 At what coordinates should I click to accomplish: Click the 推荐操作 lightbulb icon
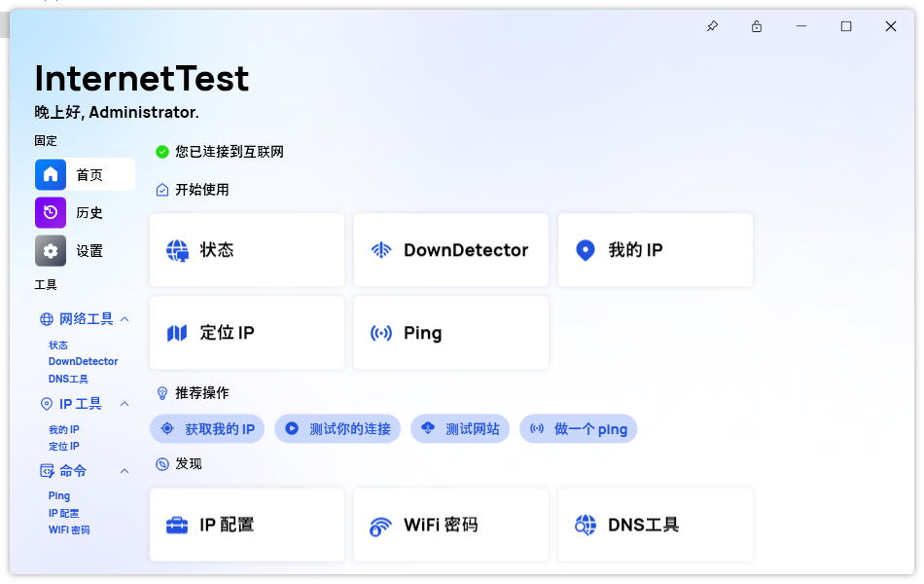point(162,393)
